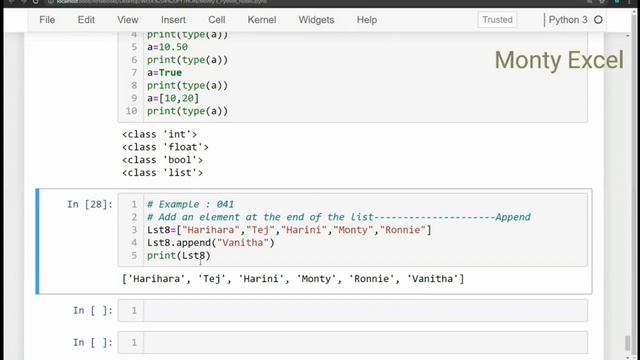Click the a=True code line

(164, 73)
